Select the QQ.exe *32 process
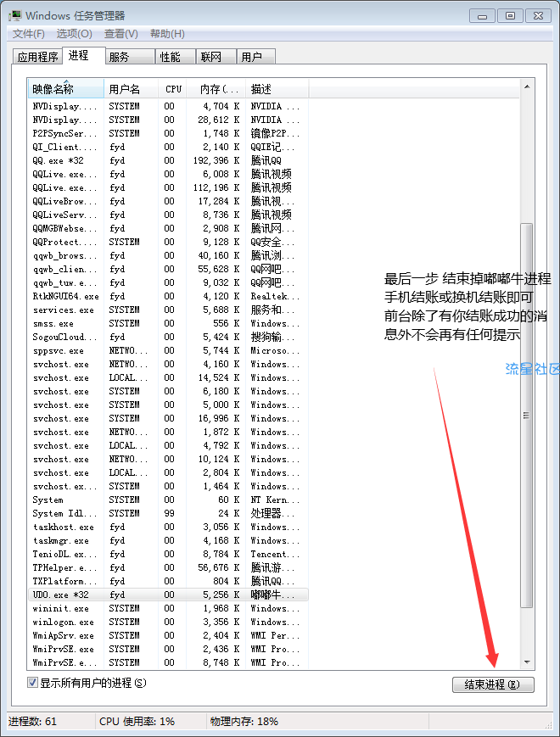Viewport: 560px width, 737px height. click(168, 160)
